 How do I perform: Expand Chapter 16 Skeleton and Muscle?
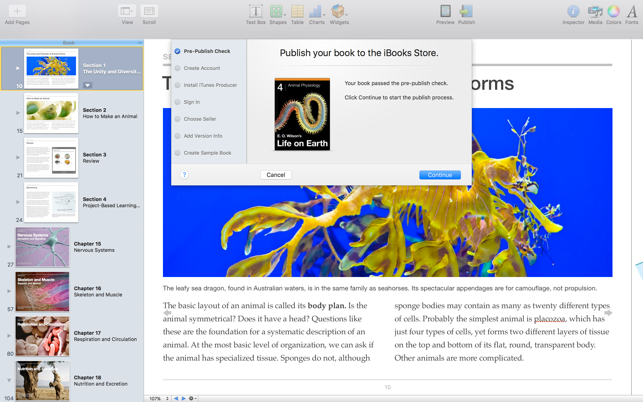pos(9,291)
